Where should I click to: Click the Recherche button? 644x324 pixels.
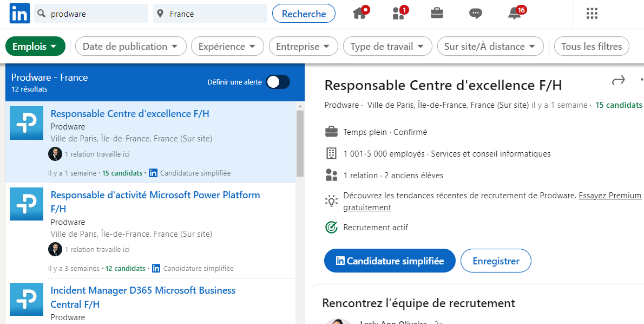(304, 13)
